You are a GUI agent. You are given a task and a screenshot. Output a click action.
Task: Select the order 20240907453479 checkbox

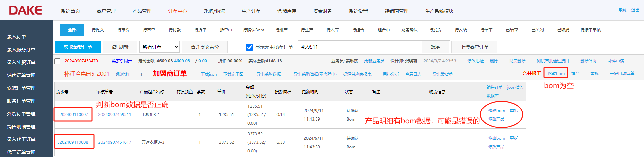tap(58, 61)
